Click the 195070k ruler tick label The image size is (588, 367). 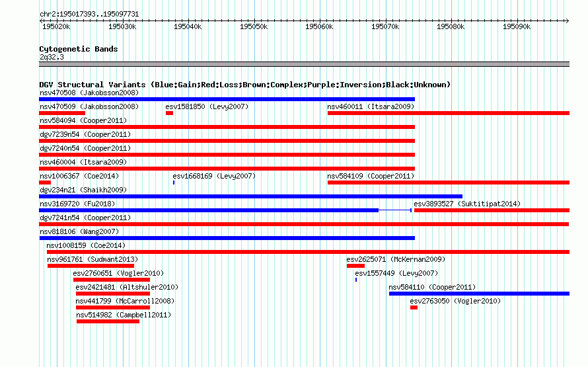(x=385, y=26)
